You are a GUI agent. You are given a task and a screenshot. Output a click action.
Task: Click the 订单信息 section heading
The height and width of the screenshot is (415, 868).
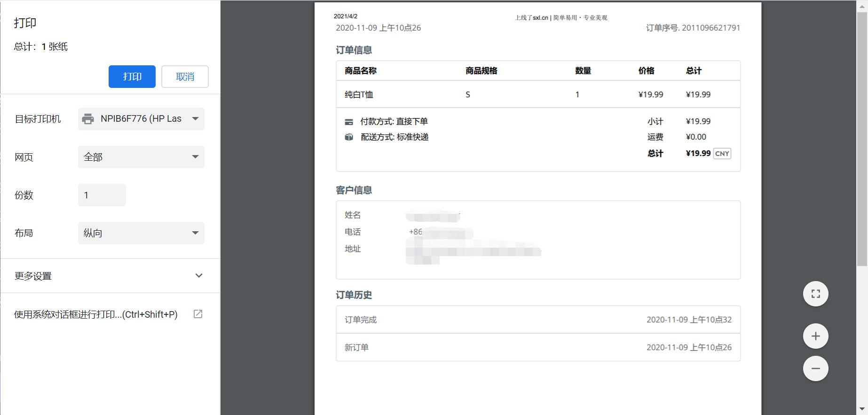[354, 50]
